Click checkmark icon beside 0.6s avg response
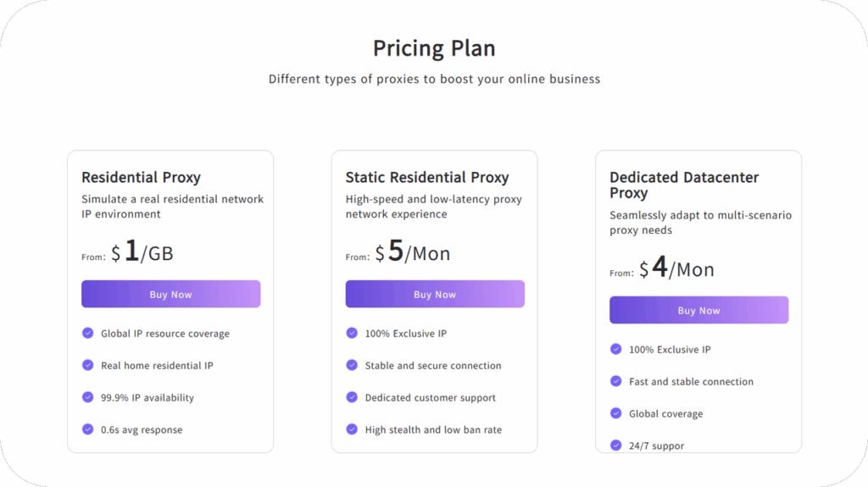This screenshot has height=487, width=868. click(x=87, y=429)
